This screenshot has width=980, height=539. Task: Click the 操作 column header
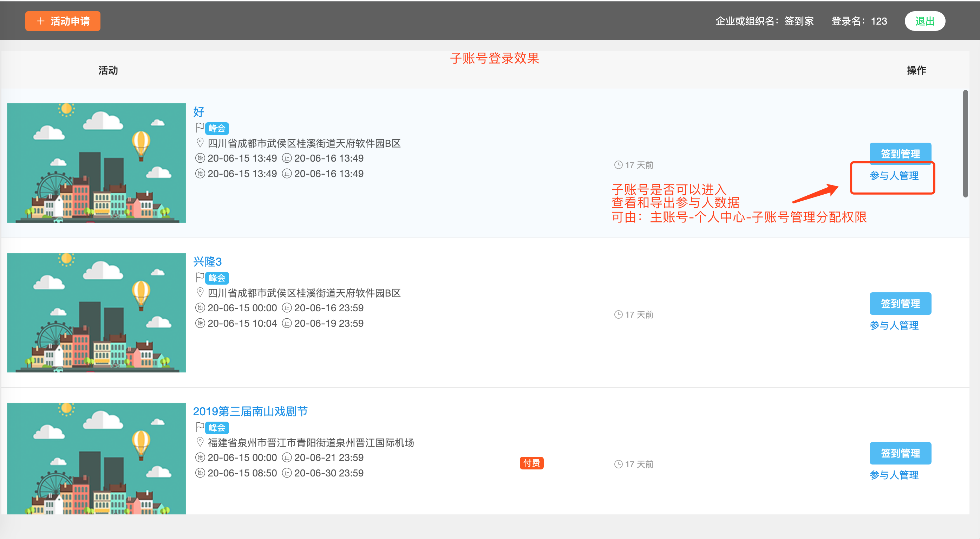pyautogui.click(x=916, y=70)
